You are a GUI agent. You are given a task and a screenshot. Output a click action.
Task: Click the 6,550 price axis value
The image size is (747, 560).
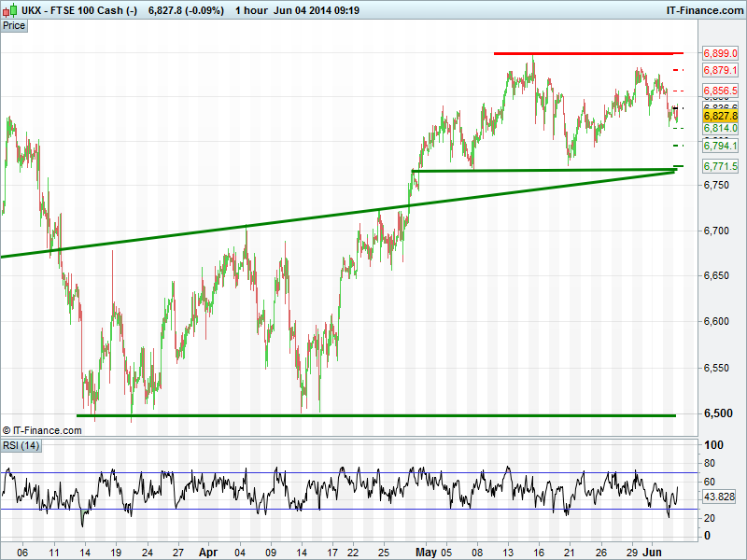tap(716, 368)
